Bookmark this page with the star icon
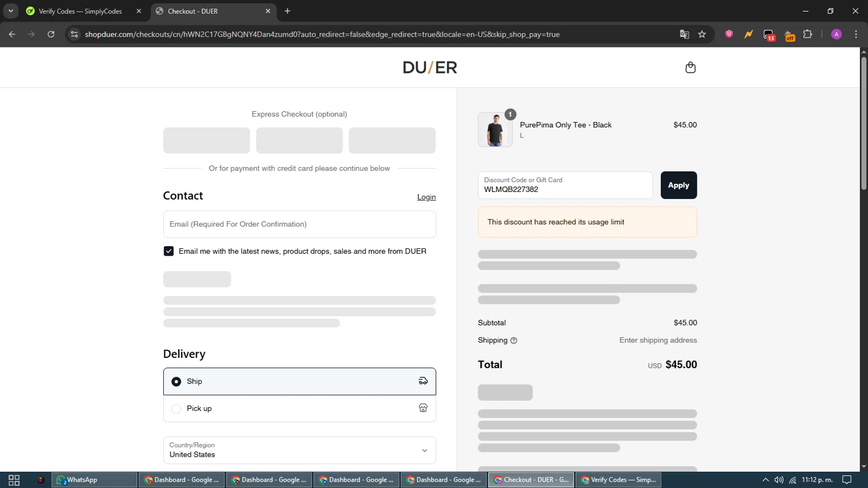This screenshot has height=488, width=868. 702,34
